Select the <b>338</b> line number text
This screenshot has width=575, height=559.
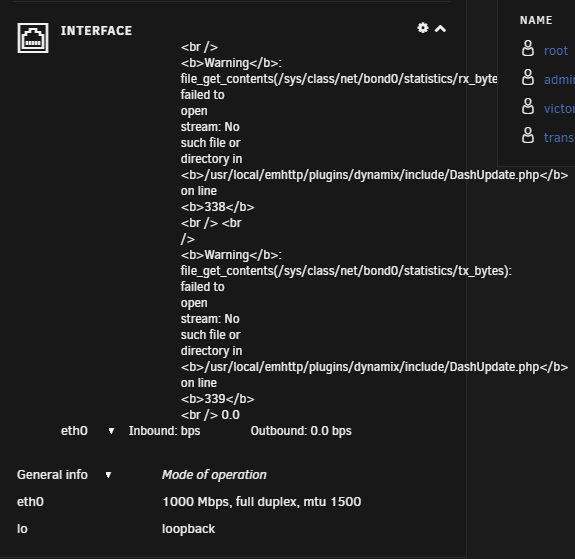click(217, 207)
